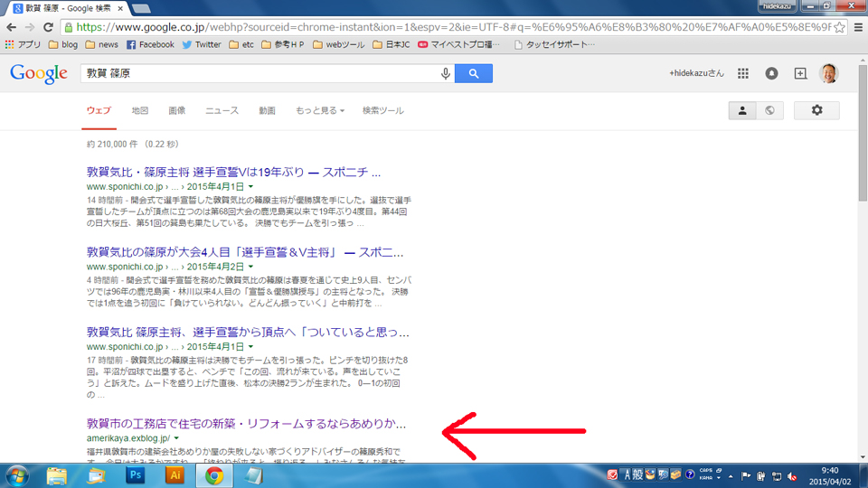Open the タッセイサポート bookmark
The image size is (868, 488).
click(x=554, y=45)
